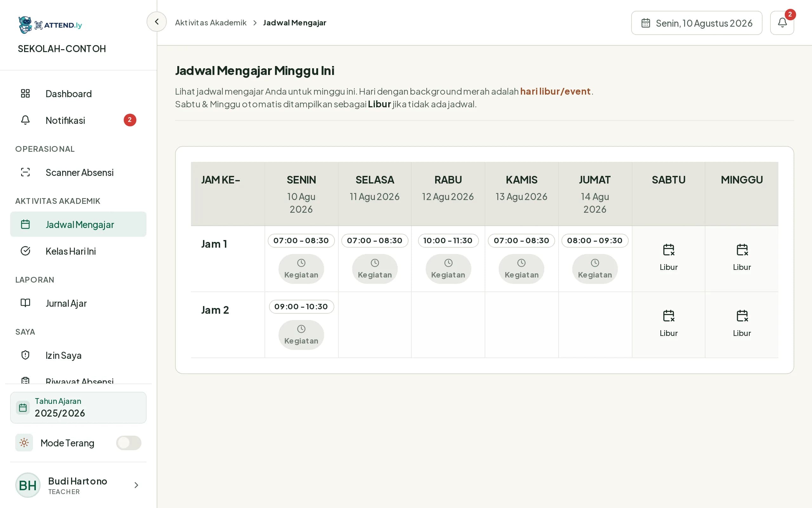
Task: Expand the Budi Hartono profile chevron
Action: point(136,485)
